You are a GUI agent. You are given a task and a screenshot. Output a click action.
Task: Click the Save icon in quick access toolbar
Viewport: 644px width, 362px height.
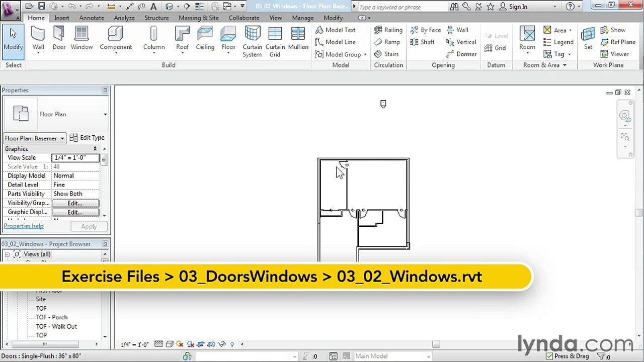pos(42,7)
